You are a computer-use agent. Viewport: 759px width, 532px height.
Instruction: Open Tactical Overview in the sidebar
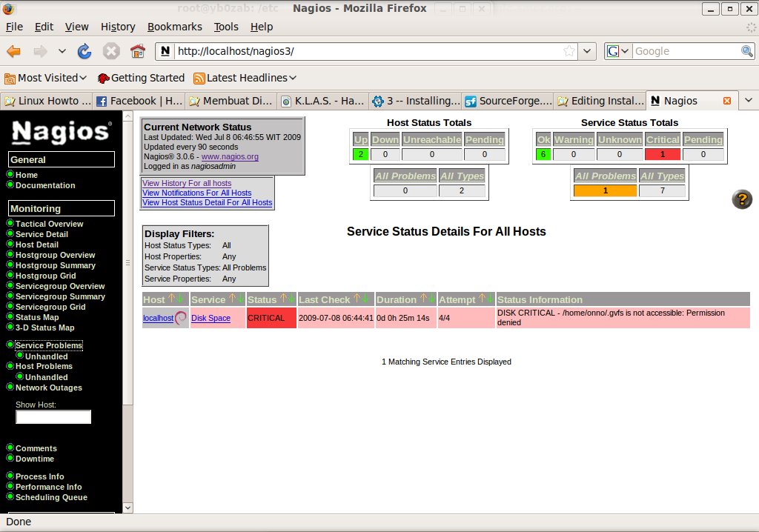[49, 224]
